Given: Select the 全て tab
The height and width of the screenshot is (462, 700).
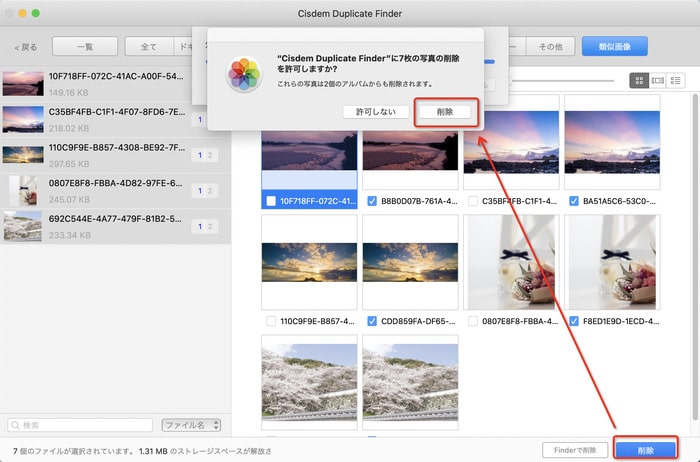Looking at the screenshot, I should (149, 46).
